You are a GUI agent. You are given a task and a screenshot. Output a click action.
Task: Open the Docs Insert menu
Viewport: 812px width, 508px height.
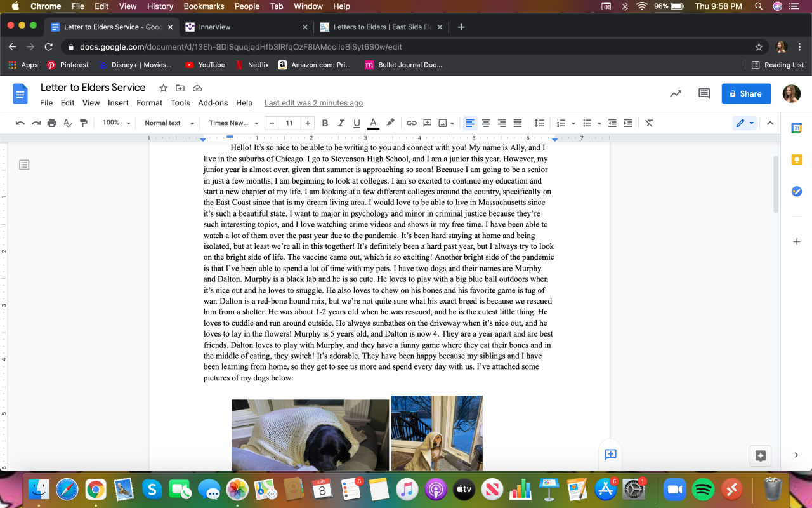(x=118, y=103)
